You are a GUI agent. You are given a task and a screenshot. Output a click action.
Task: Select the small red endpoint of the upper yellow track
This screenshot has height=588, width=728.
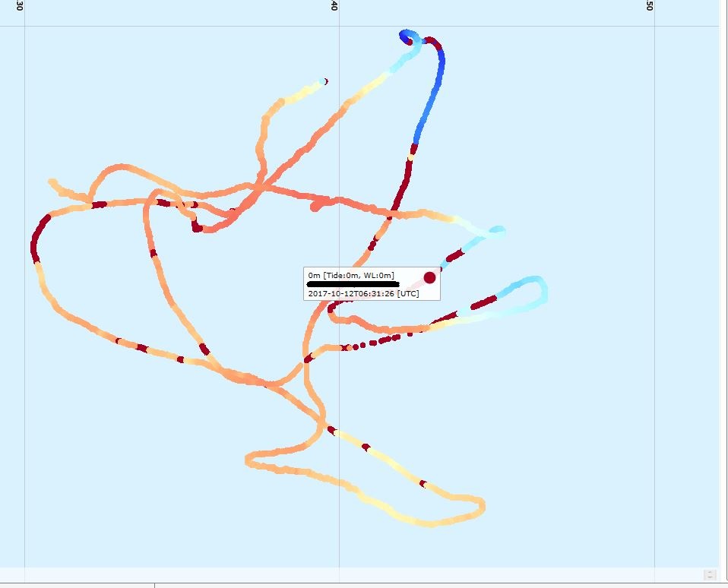(325, 81)
